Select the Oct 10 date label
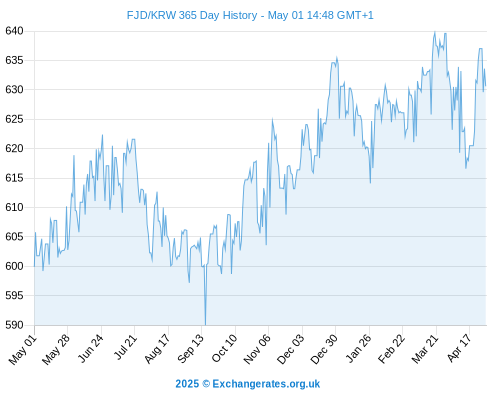This screenshot has height=400, width=495. (224, 348)
